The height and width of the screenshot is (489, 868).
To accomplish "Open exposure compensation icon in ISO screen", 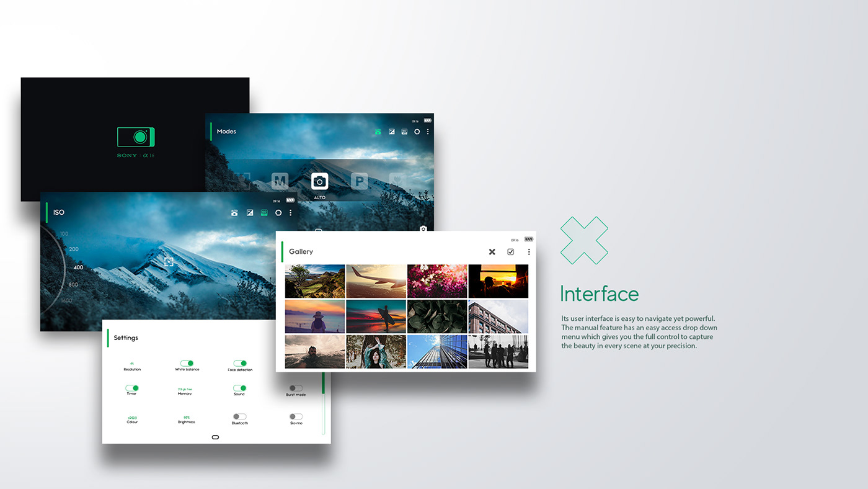I will click(250, 213).
